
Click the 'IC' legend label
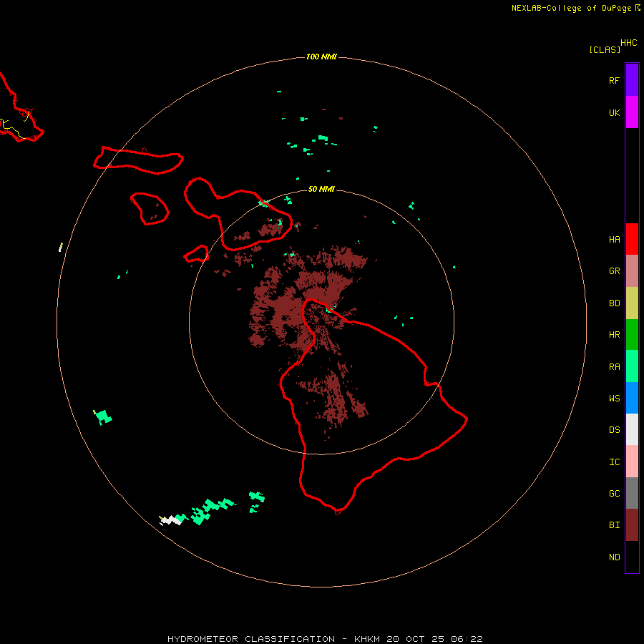[614, 462]
